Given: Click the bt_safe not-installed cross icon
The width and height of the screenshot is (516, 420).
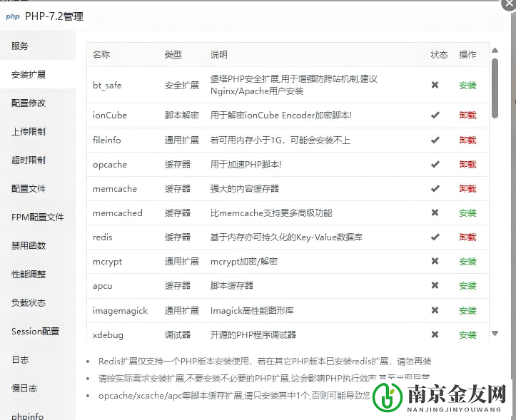Looking at the screenshot, I should tap(435, 85).
